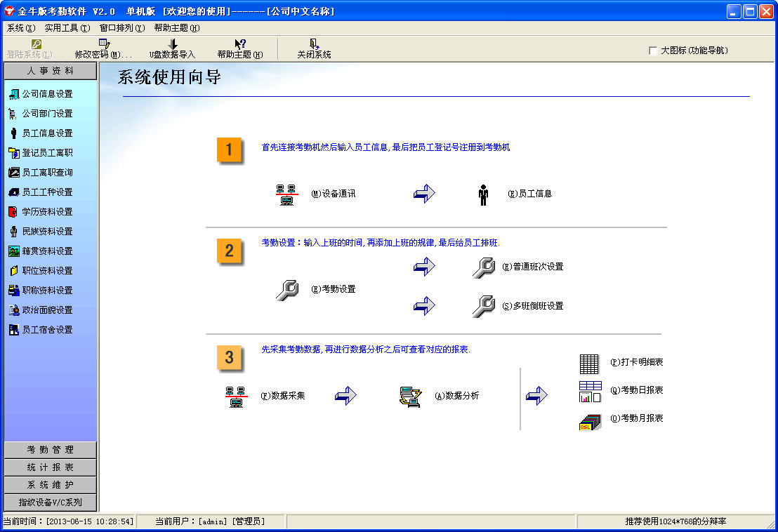
Task: Click the 关闭系统 toolbar button
Action: [x=314, y=48]
